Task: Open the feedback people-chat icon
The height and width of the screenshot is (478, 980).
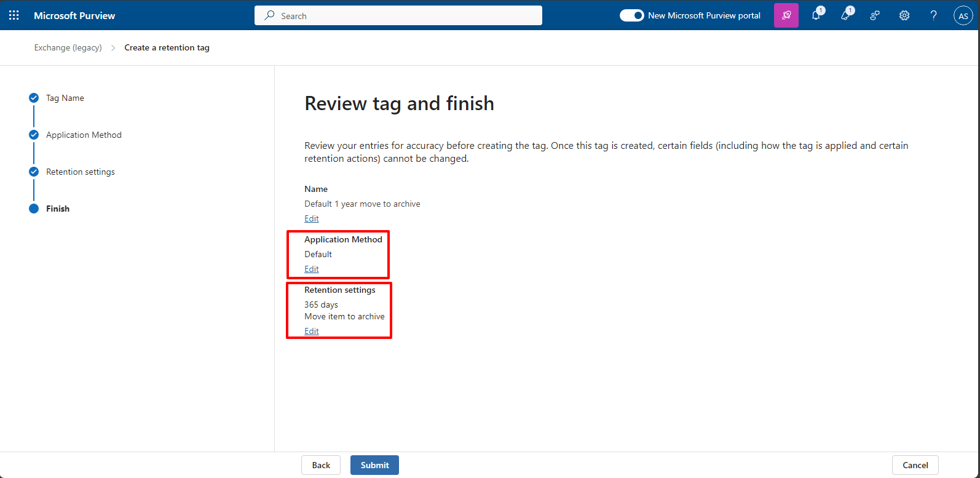Action: click(x=875, y=15)
